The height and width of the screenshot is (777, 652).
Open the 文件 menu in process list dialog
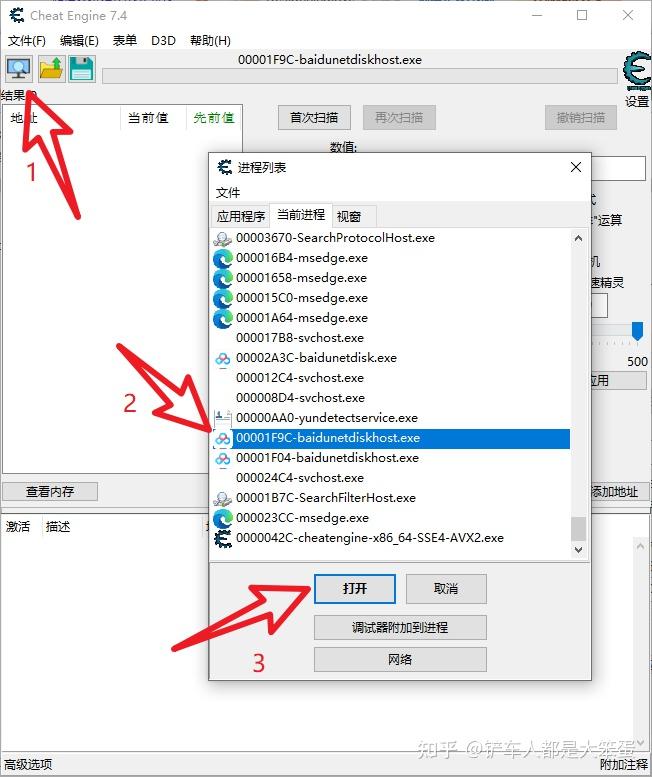tap(228, 192)
